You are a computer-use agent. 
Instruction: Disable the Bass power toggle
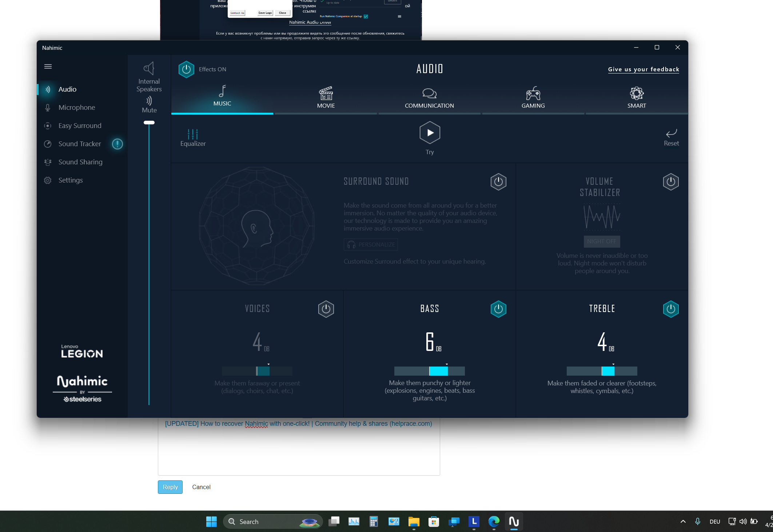498,309
